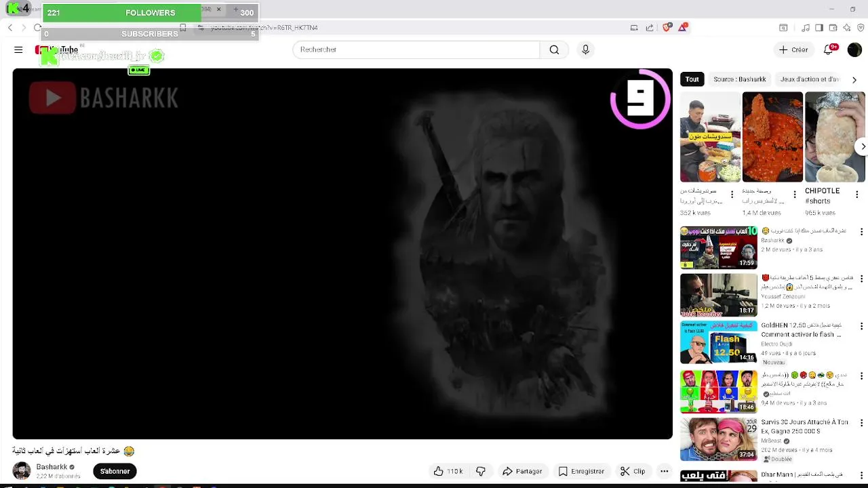The image size is (868, 488).
Task: Open the more actions ellipsis below the video
Action: click(x=665, y=471)
